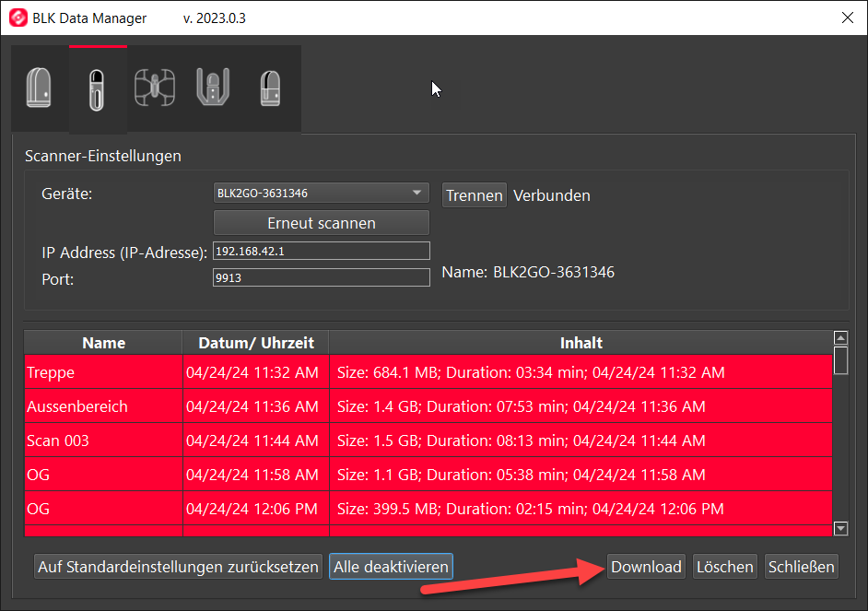Click the scan list scrollbar thumb
Screen dimensions: 868x611
840,360
